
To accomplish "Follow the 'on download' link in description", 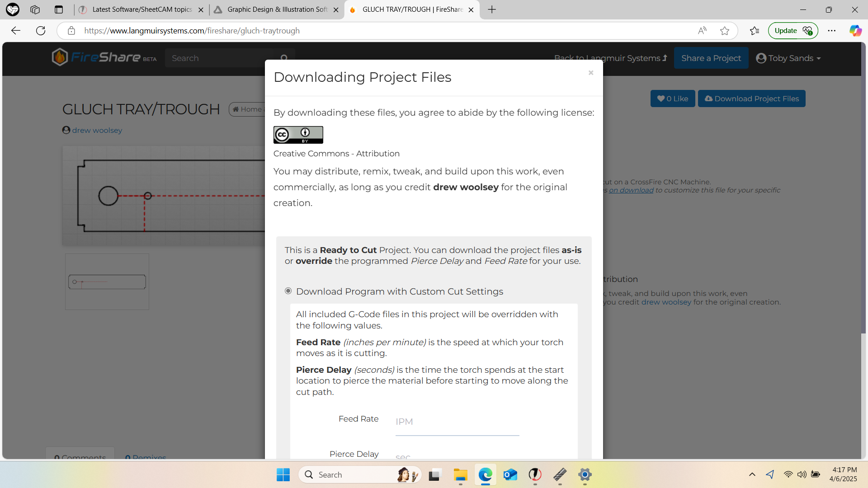I will 631,190.
